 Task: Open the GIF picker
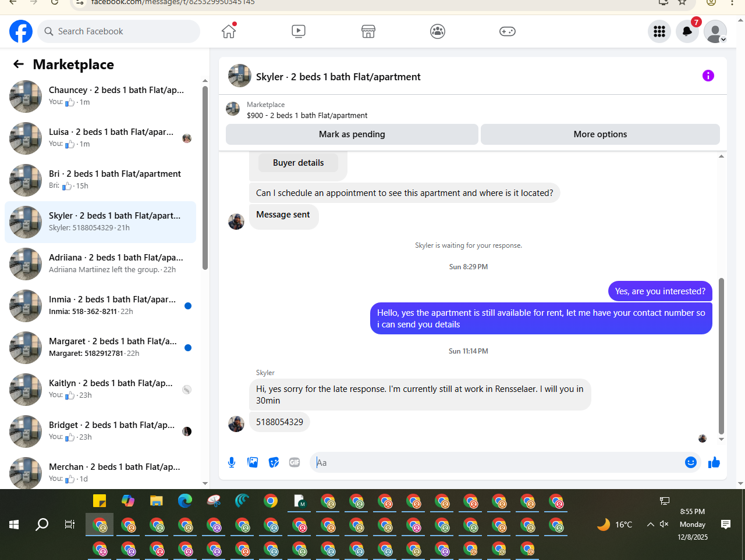click(x=295, y=462)
